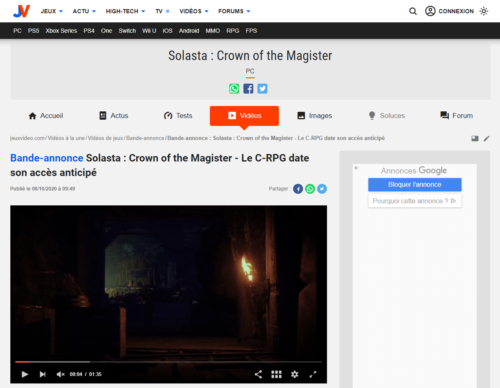500x388 pixels.
Task: Skip to the next video
Action: (43, 374)
